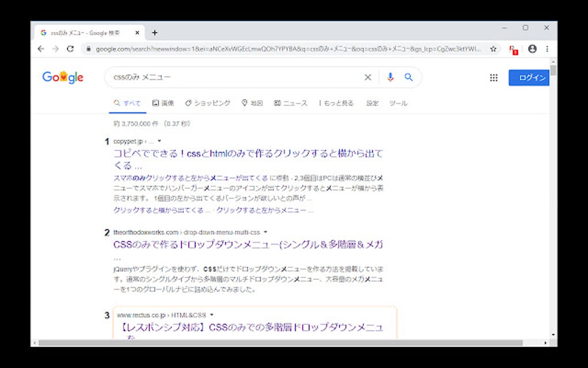Open the 設定 settings menu
588x368 pixels.
tap(372, 103)
